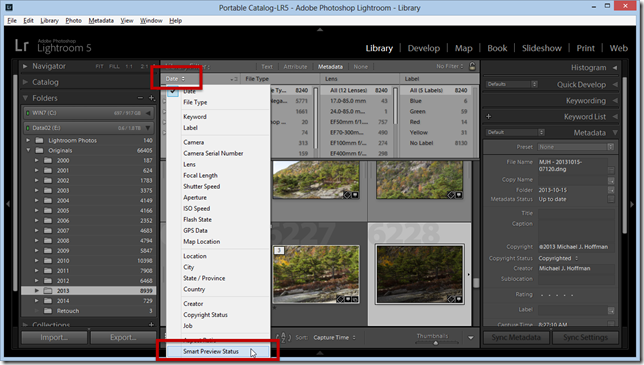Open the No Filter preset dropdown
This screenshot has width=644, height=365.
[450, 66]
